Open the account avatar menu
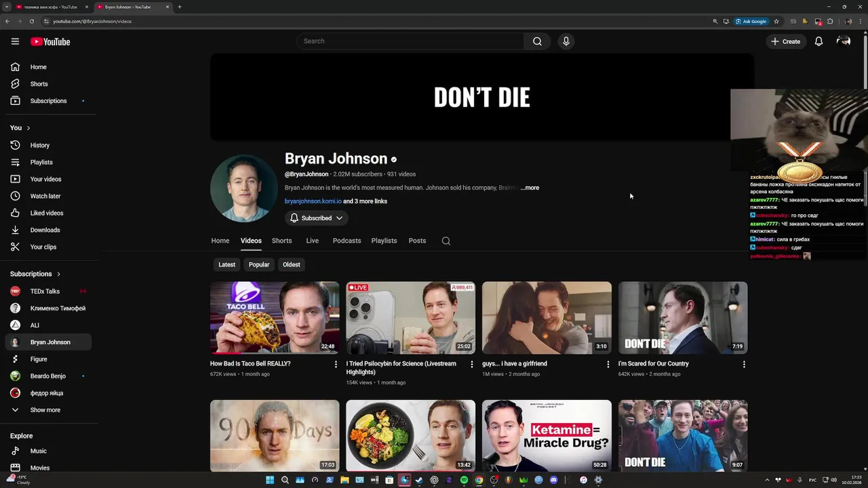Screen dimensions: 868x488 [x=844, y=41]
